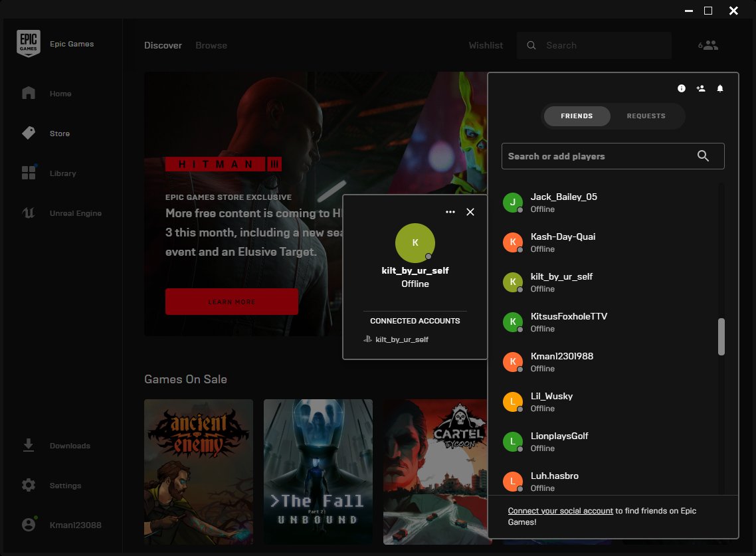Screen dimensions: 756x556
Task: Select Library in the sidebar
Action: pos(62,173)
